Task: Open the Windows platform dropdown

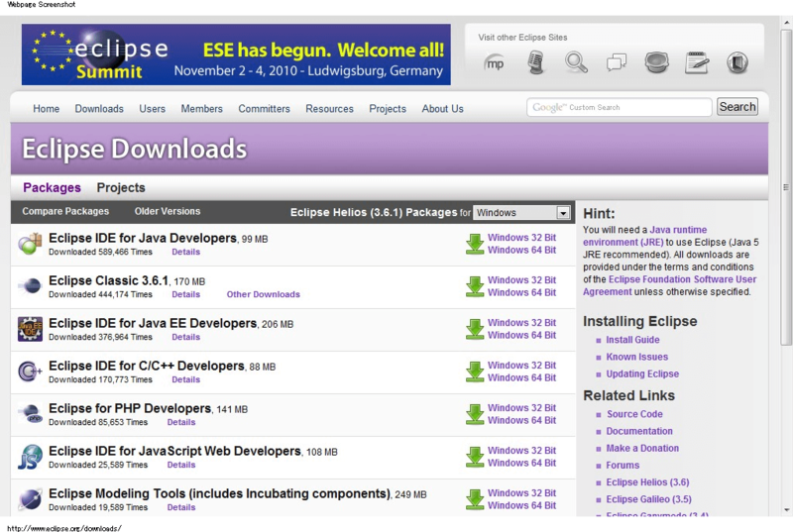Action: (x=522, y=213)
